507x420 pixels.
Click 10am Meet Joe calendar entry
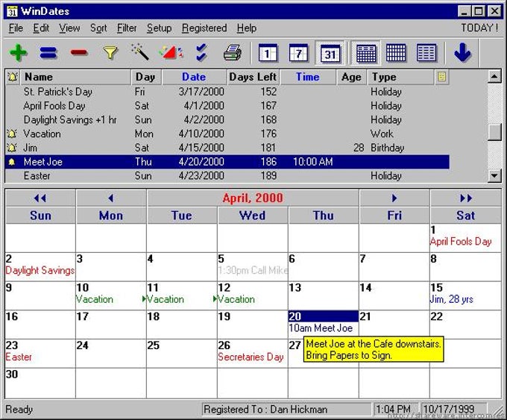click(x=321, y=328)
